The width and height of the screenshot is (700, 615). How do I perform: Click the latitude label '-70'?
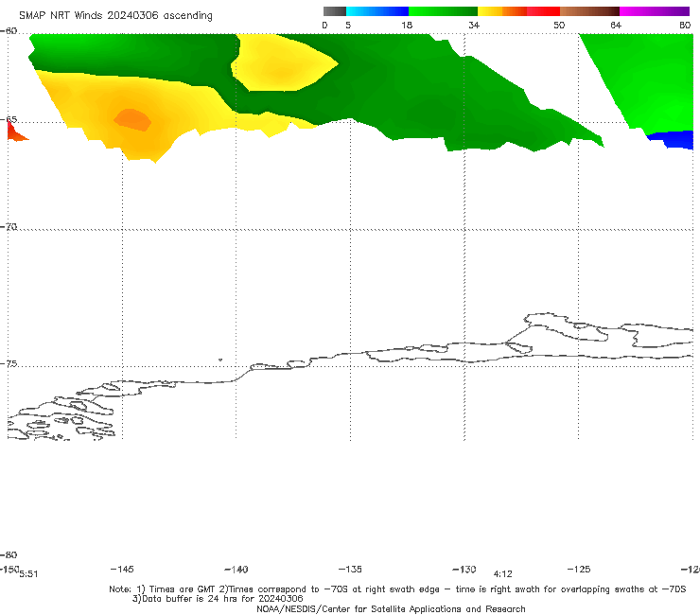click(x=9, y=227)
